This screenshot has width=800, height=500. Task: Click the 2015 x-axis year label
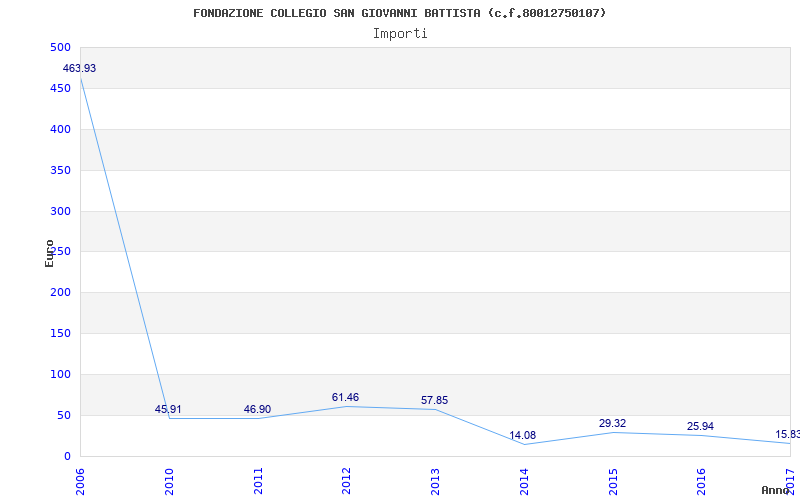point(613,481)
